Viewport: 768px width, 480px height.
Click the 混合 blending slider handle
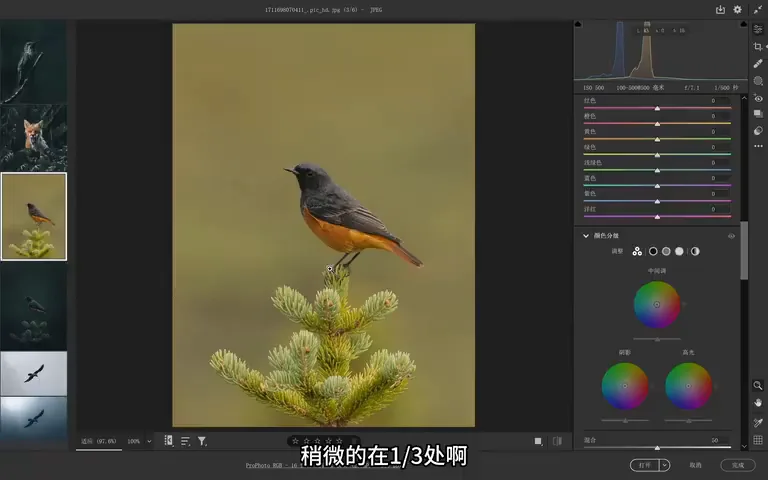point(657,448)
